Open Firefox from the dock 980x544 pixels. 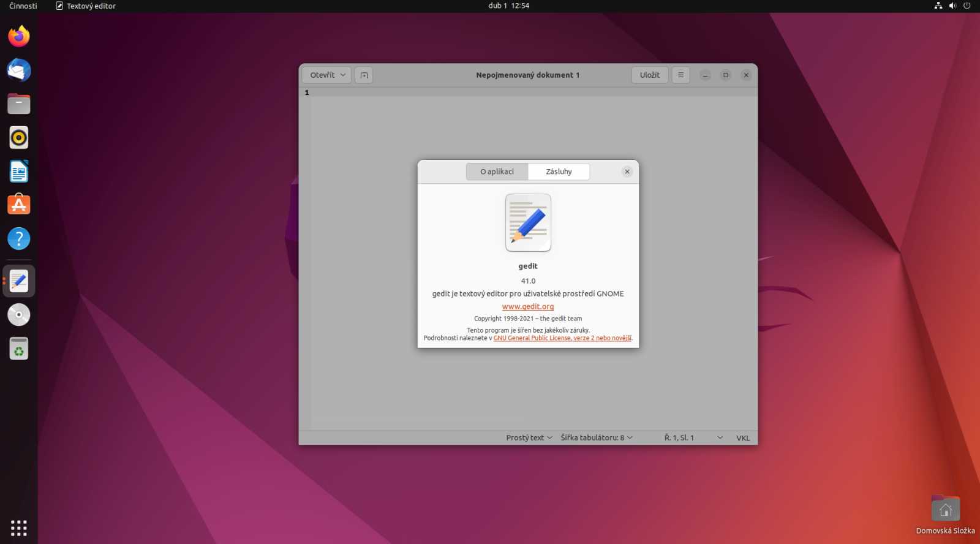point(19,36)
